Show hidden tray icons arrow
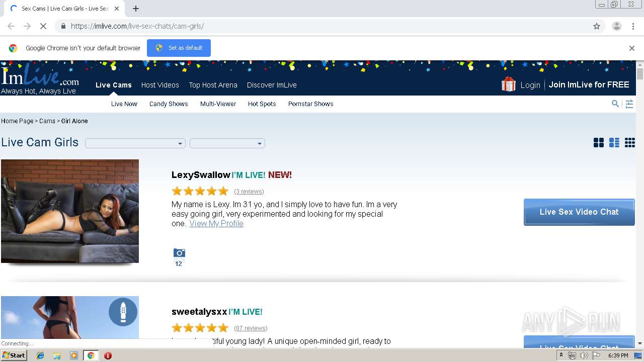 click(561, 355)
